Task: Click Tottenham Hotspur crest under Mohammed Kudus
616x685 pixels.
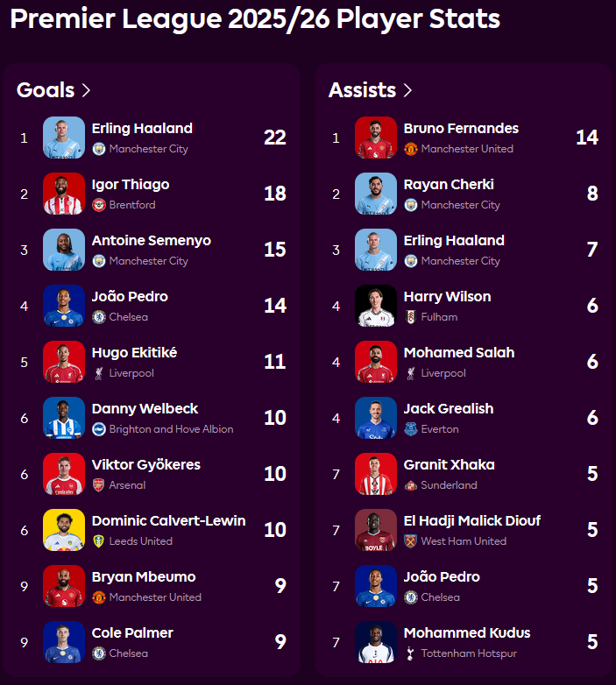Action: (x=411, y=653)
